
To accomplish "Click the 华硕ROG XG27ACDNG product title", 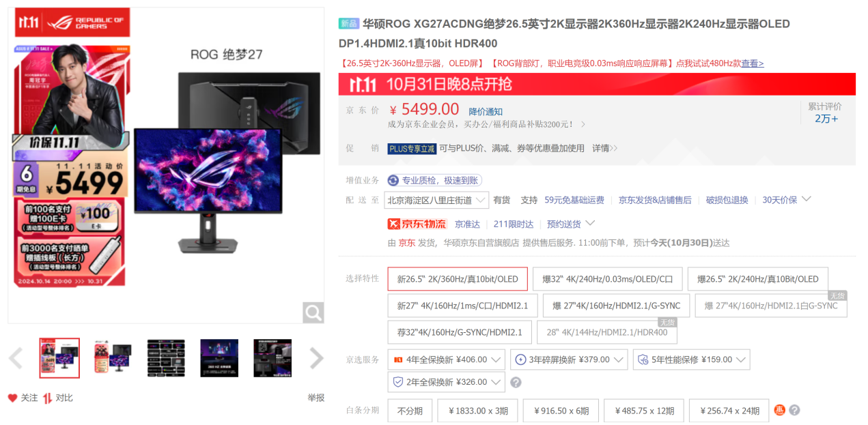I will (x=564, y=33).
